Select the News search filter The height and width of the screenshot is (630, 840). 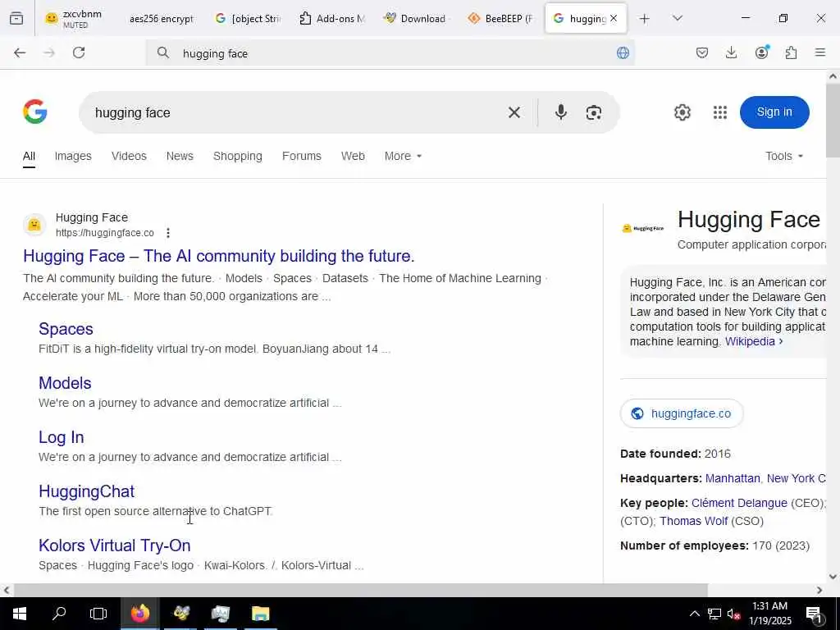(180, 156)
